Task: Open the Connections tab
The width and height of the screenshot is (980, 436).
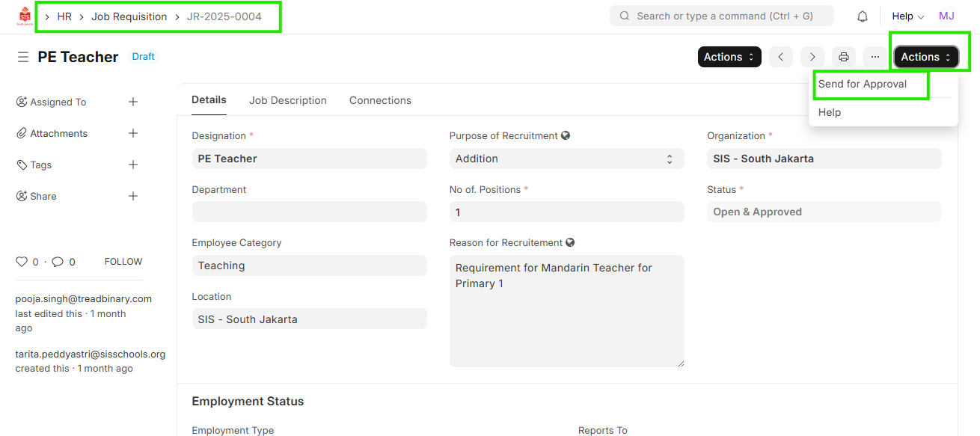Action: [380, 100]
